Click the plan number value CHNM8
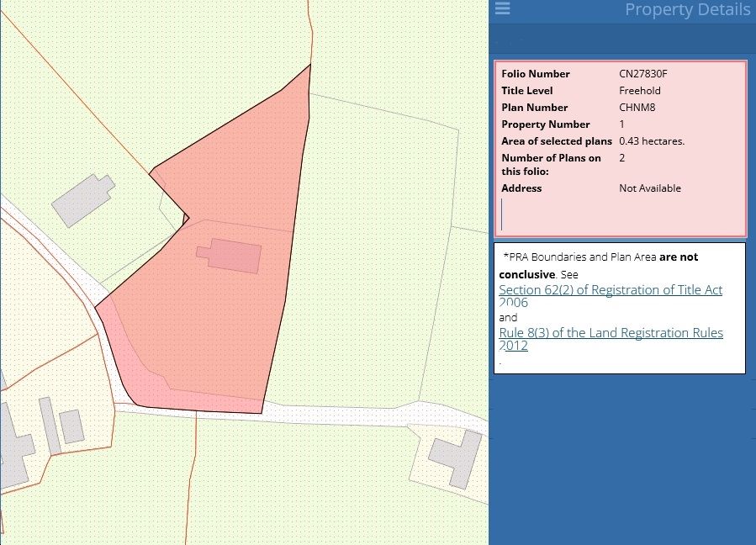This screenshot has height=545, width=756. pyautogui.click(x=636, y=108)
